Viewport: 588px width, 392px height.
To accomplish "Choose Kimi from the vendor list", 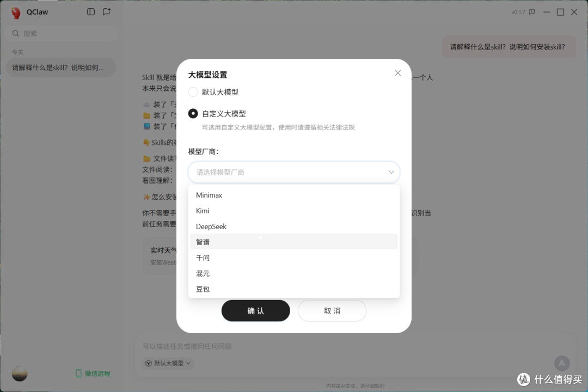I will (294, 211).
